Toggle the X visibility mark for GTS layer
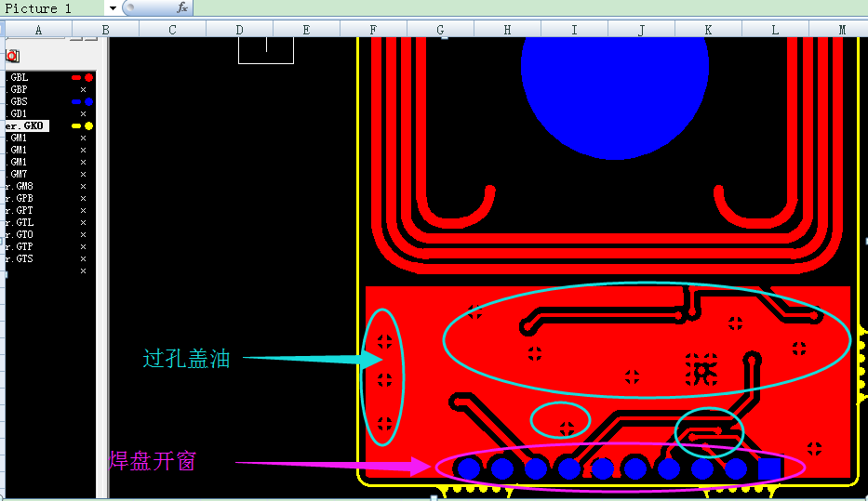This screenshot has width=868, height=501. tap(83, 258)
